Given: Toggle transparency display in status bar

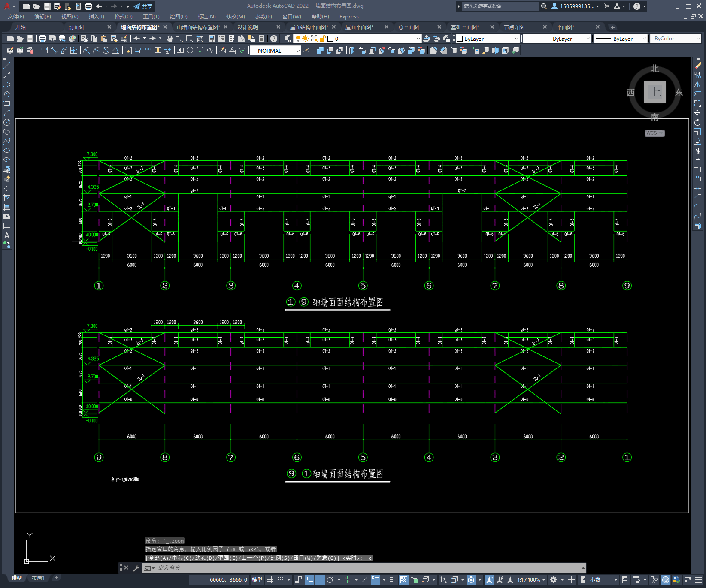Looking at the screenshot, I should (x=404, y=580).
